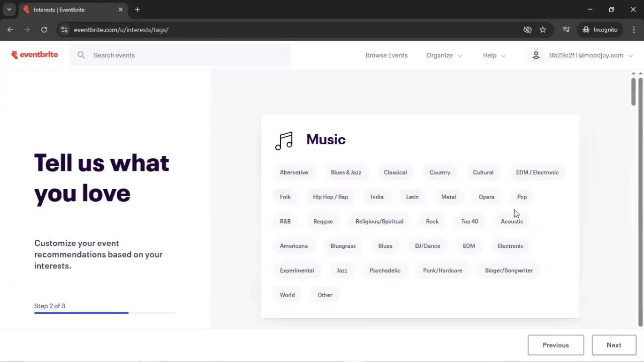
Task: Select the EDM tag
Action: click(469, 246)
